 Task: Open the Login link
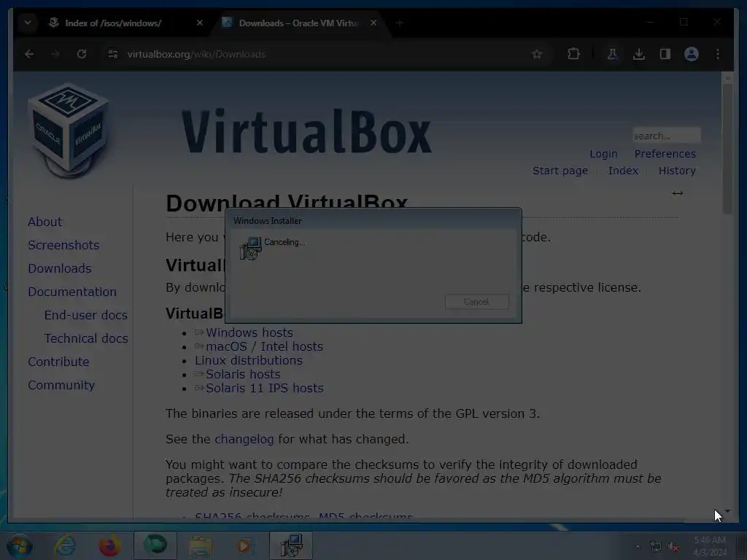(x=603, y=154)
